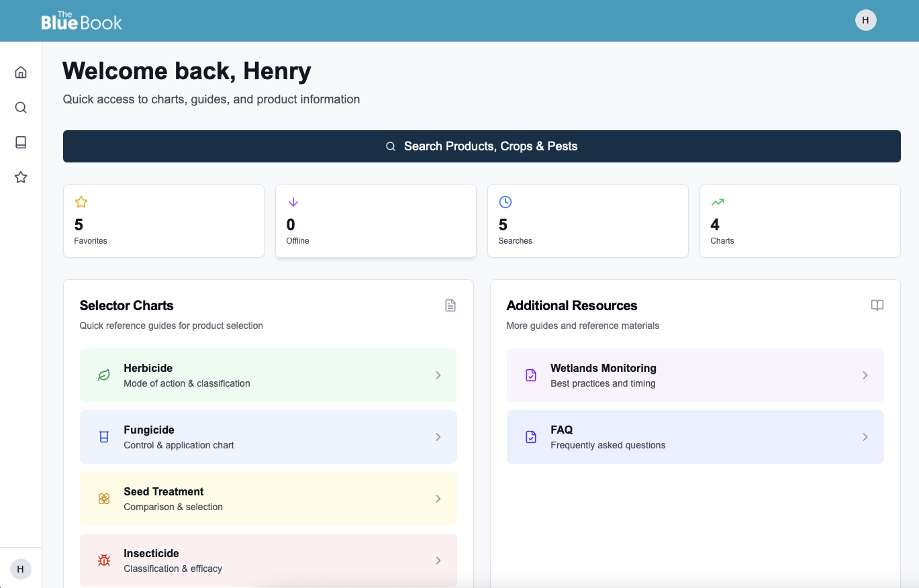Screen dimensions: 919x588
Task: Open Fungicide chart using its chevron arrow
Action: [438, 437]
